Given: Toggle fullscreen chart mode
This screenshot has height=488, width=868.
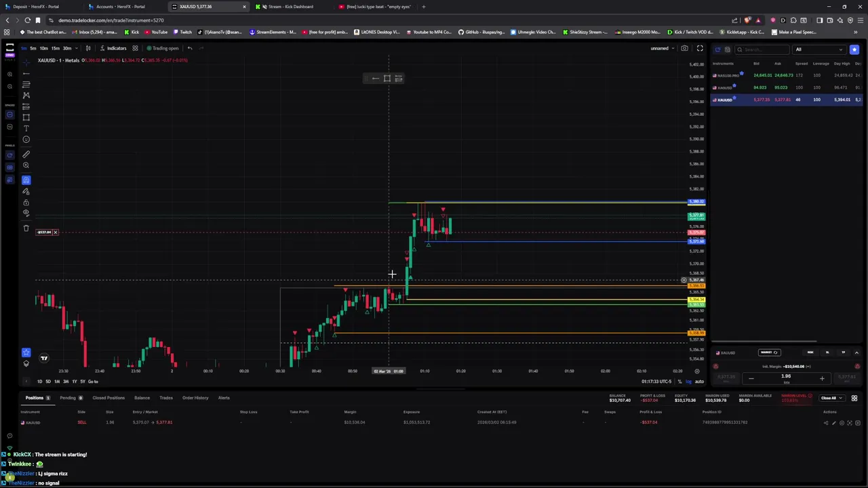Looking at the screenshot, I should (x=700, y=48).
